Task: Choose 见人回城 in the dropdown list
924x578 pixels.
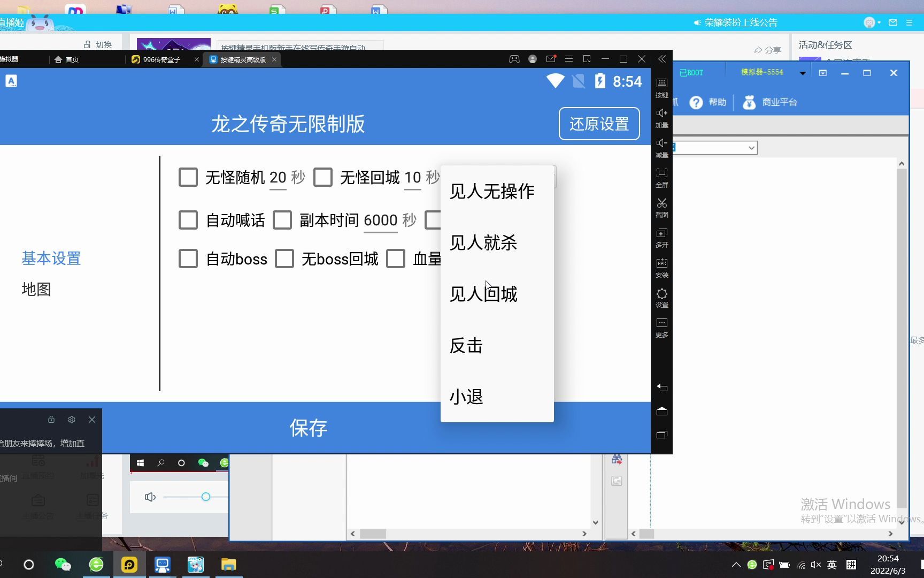Action: tap(497, 294)
